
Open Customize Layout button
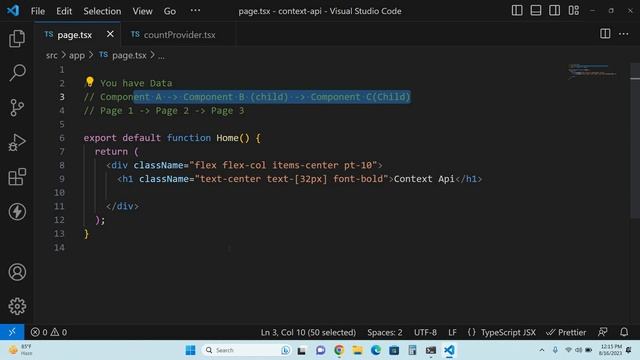pos(573,11)
